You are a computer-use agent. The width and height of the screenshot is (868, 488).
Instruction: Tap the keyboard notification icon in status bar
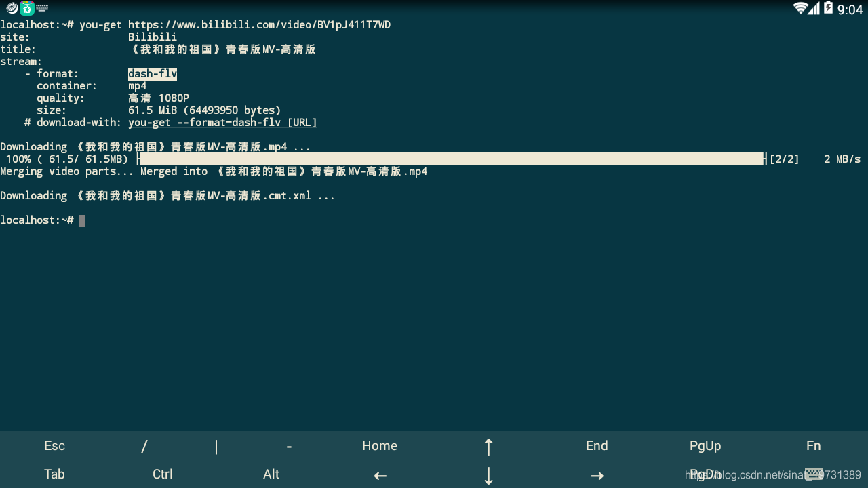click(x=42, y=8)
